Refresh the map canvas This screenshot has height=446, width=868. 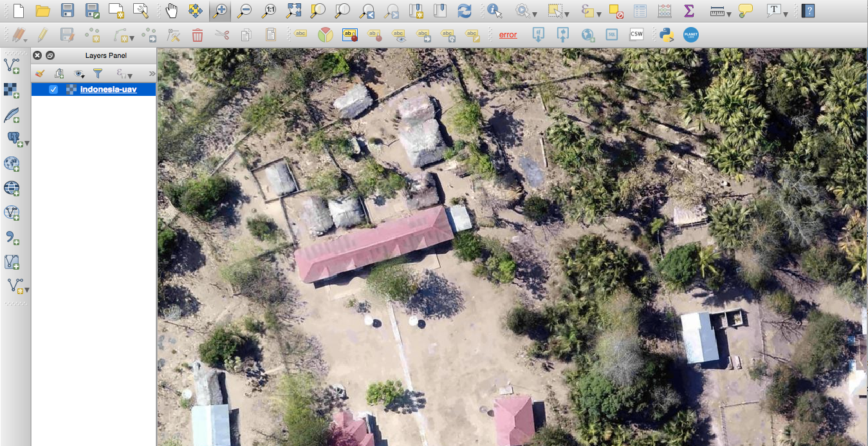(465, 11)
